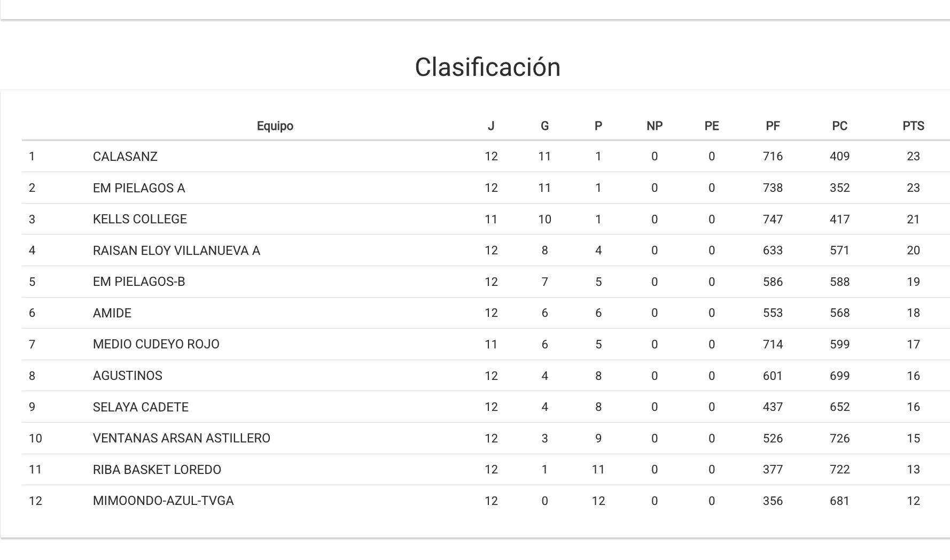
Task: Select the G wins column header
Action: 544,126
